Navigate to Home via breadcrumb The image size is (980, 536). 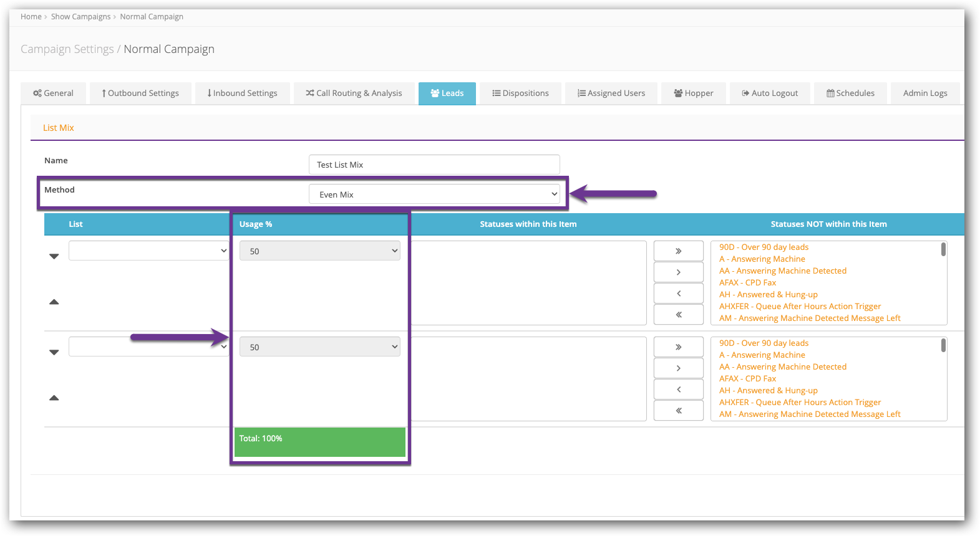(31, 17)
